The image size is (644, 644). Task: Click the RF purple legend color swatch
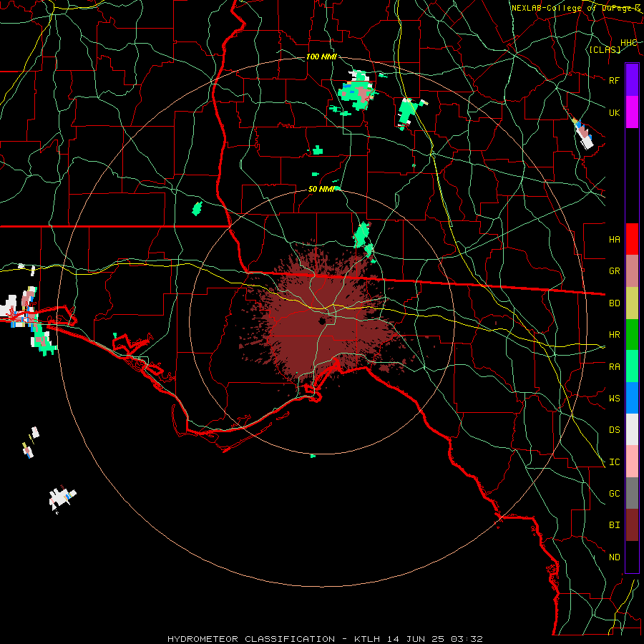[x=632, y=80]
